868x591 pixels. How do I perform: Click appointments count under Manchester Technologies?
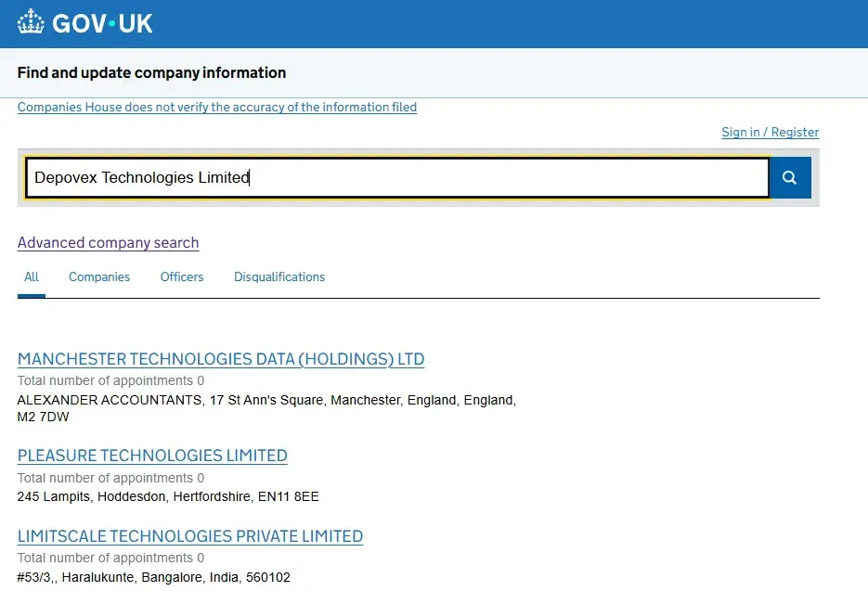coord(110,380)
